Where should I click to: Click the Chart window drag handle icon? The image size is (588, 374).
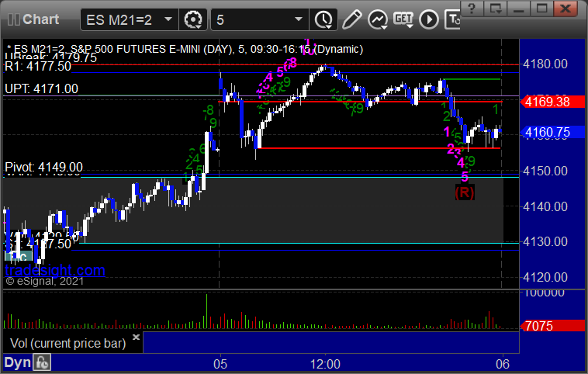pos(13,19)
